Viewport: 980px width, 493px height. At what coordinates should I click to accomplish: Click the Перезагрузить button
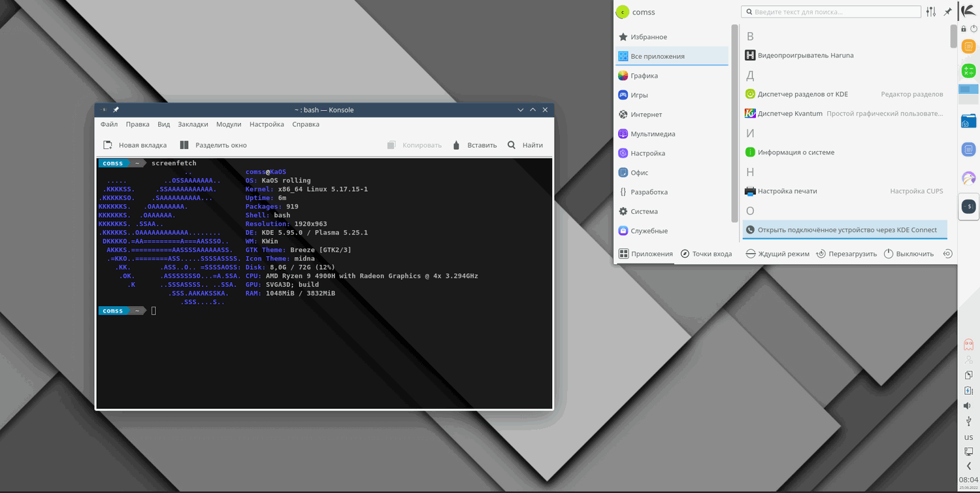847,254
